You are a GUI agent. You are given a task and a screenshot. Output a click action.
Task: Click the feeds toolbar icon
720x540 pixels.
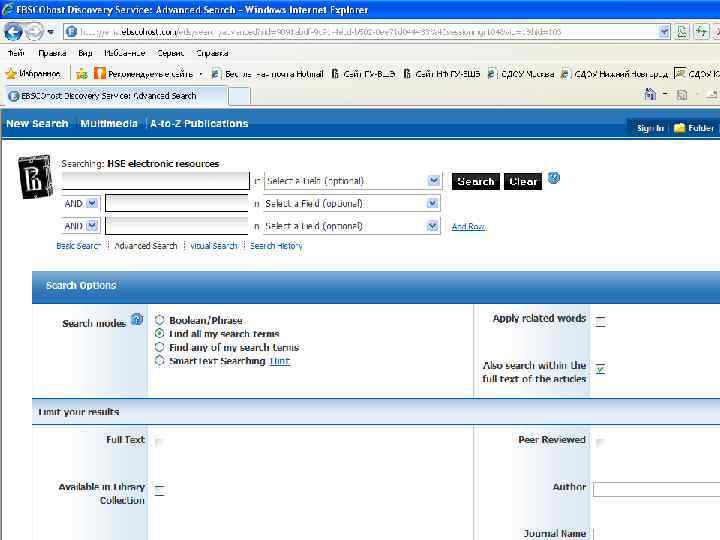click(682, 95)
